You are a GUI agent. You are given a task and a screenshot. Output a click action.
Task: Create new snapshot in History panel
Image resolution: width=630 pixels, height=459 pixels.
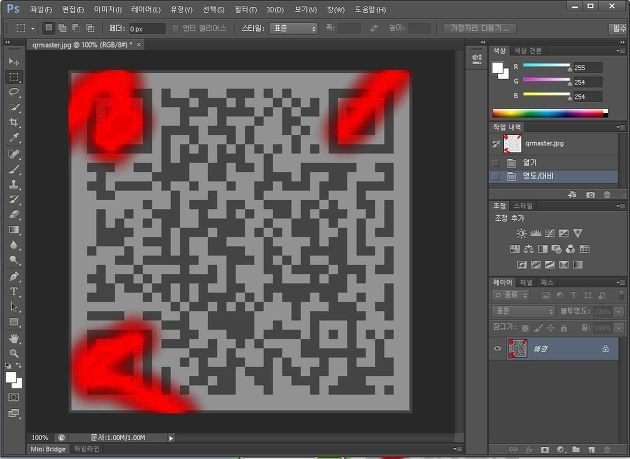pos(590,195)
